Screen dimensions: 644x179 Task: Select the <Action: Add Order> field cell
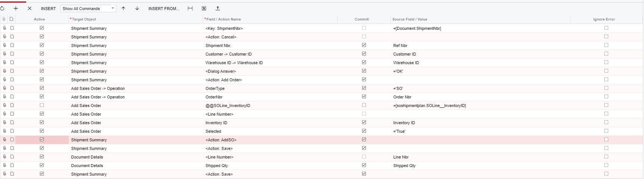coord(224,80)
